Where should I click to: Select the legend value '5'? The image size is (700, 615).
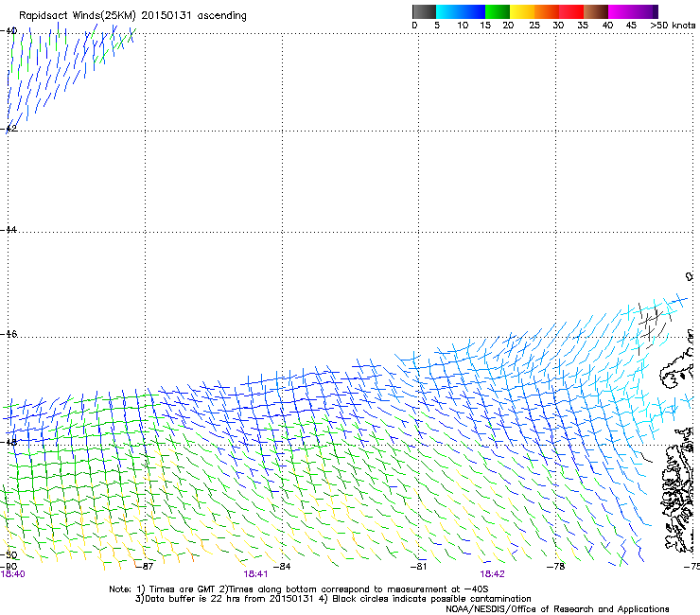click(437, 26)
